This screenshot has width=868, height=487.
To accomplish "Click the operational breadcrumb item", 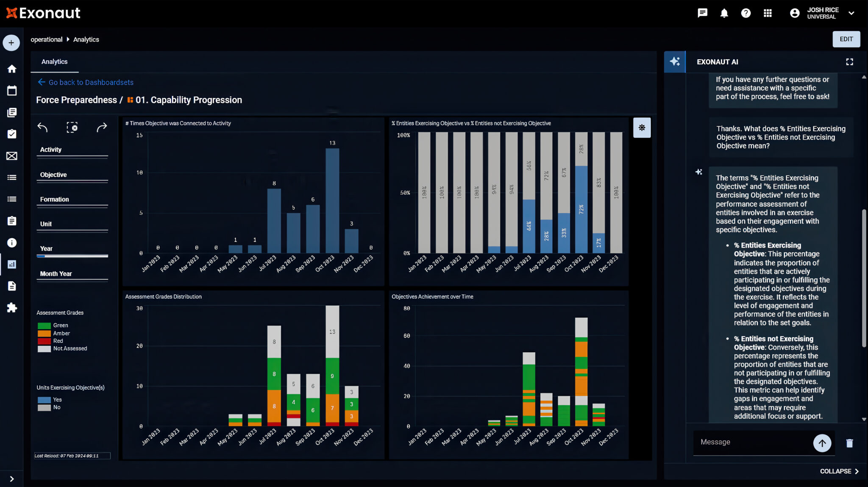I will coord(46,39).
